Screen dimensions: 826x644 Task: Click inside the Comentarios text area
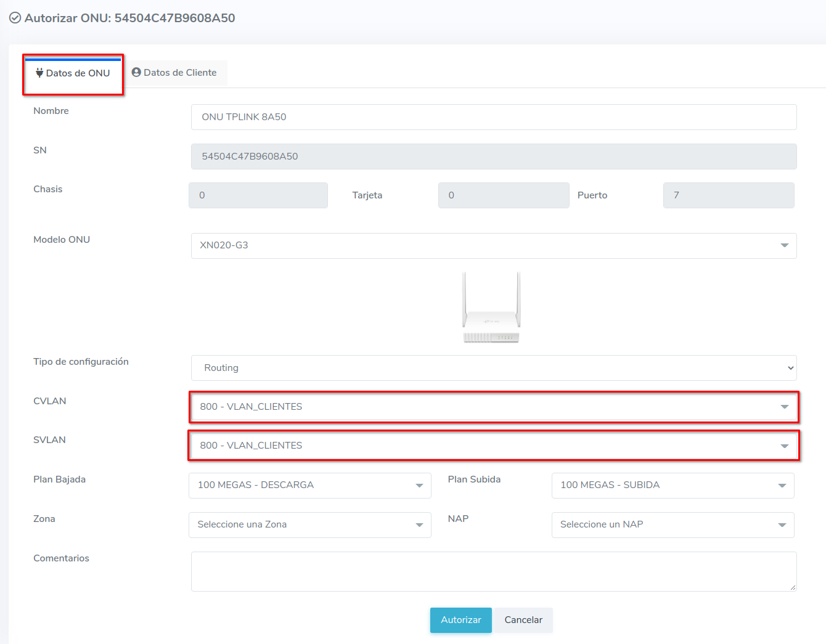tap(493, 571)
